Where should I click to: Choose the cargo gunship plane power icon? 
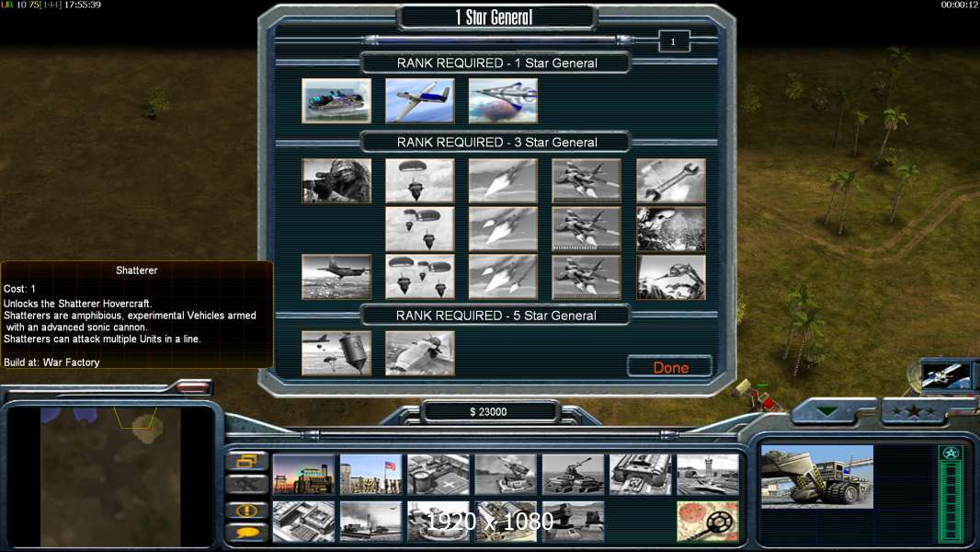pos(336,276)
